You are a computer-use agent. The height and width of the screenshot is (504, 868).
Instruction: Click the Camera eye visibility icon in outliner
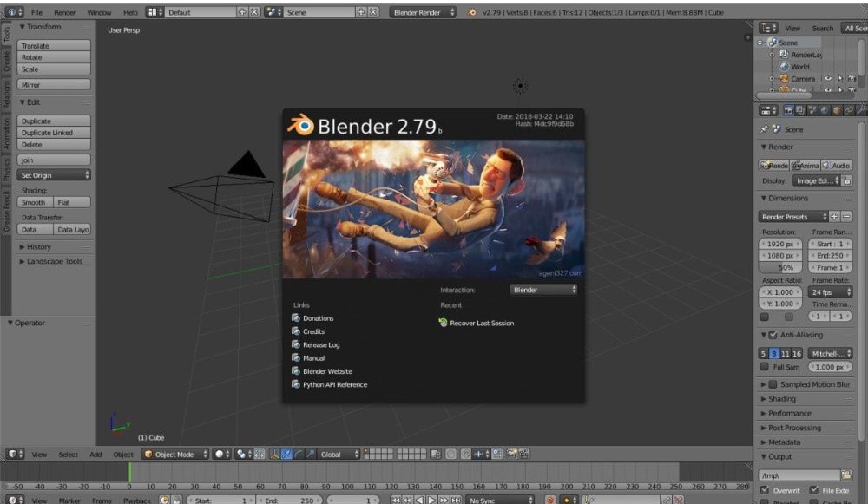[x=826, y=79]
